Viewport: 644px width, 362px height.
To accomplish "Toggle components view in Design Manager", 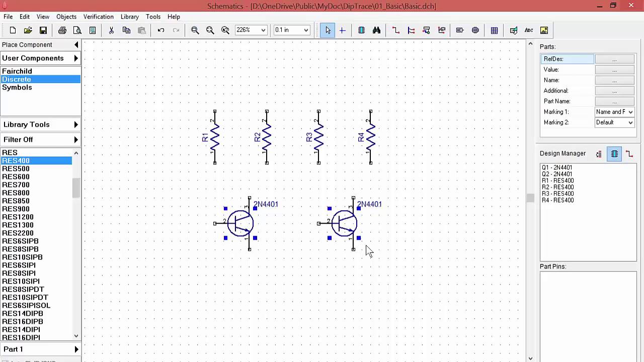I will click(614, 154).
